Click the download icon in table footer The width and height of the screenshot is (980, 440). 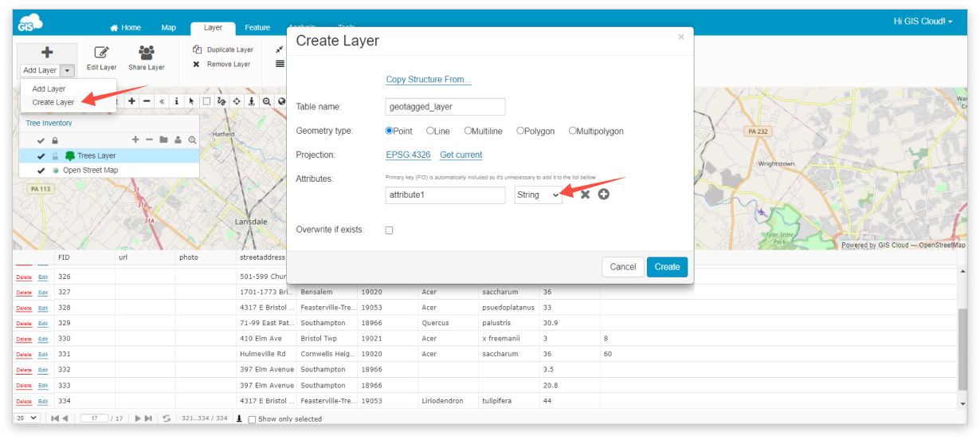click(239, 418)
